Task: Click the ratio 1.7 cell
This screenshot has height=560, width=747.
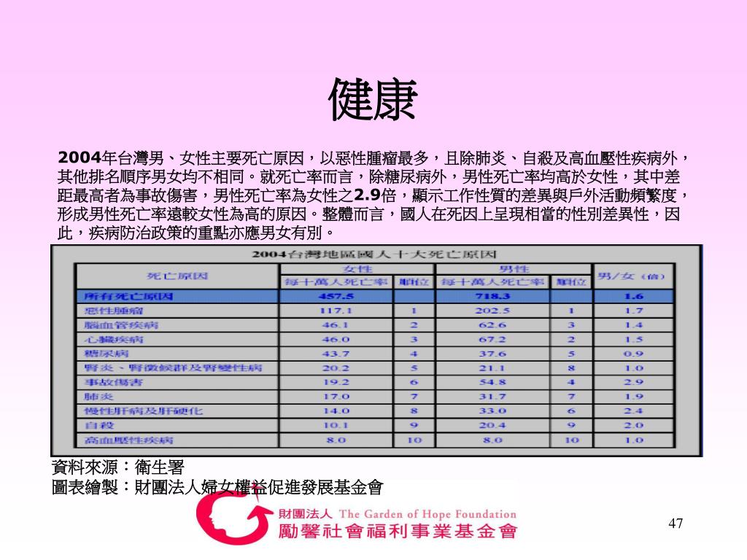Action: click(634, 311)
